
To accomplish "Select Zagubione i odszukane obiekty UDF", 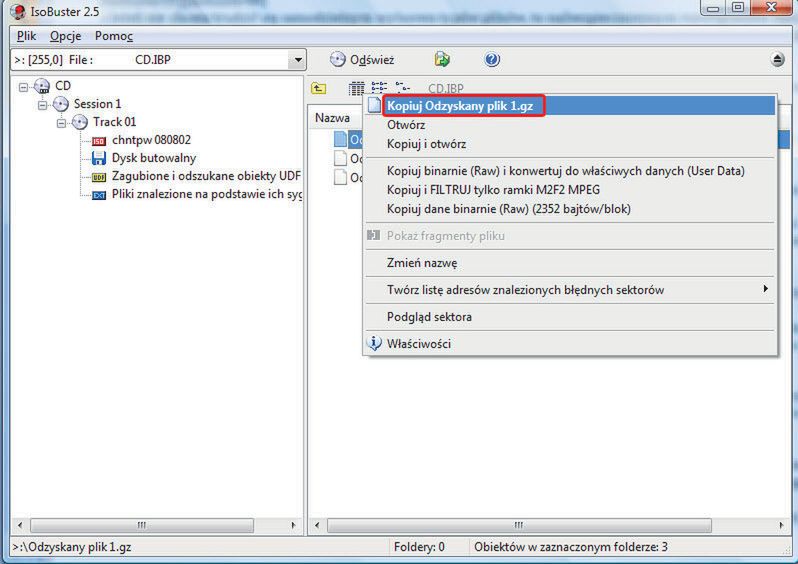I will pyautogui.click(x=206, y=176).
